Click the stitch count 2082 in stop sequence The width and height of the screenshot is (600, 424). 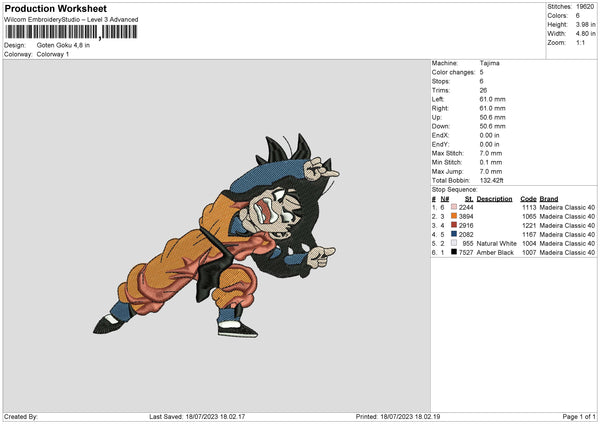(466, 235)
